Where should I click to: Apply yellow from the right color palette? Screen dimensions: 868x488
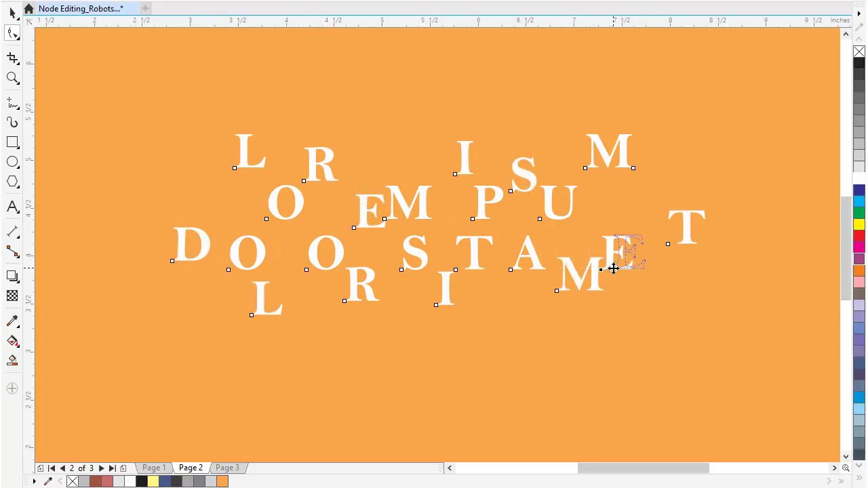click(x=859, y=224)
